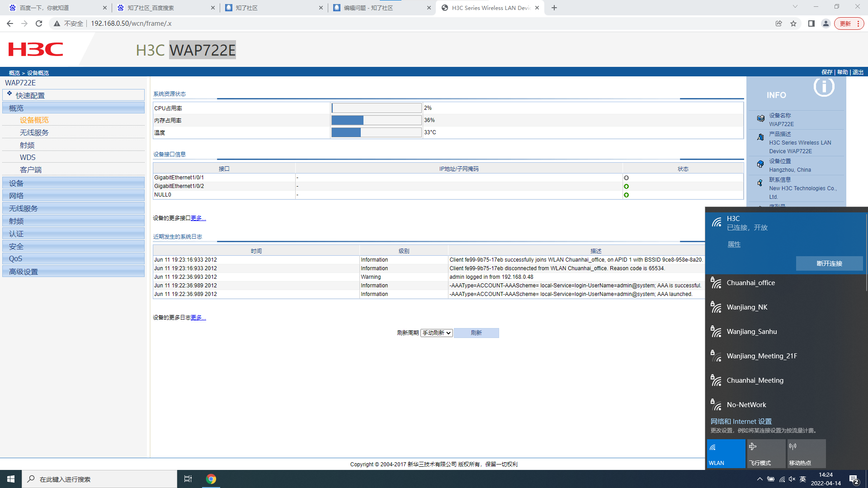Click the 断开连接 disconnect button

(829, 263)
